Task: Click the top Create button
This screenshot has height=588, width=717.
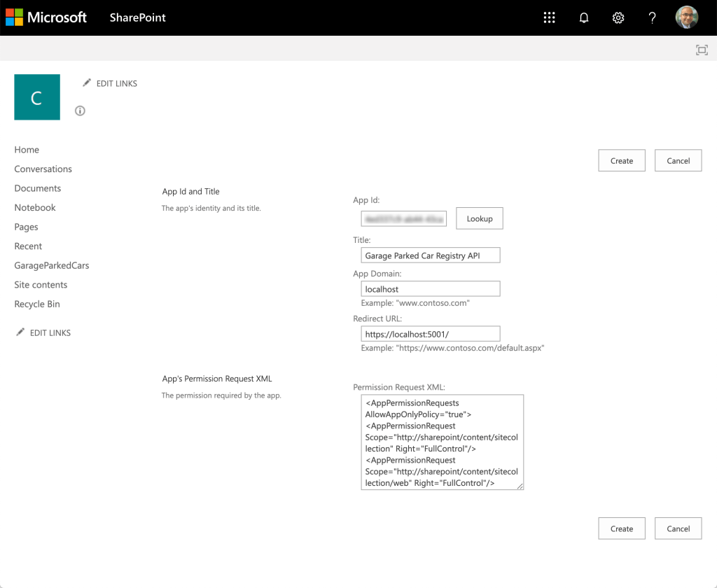Action: (x=621, y=160)
